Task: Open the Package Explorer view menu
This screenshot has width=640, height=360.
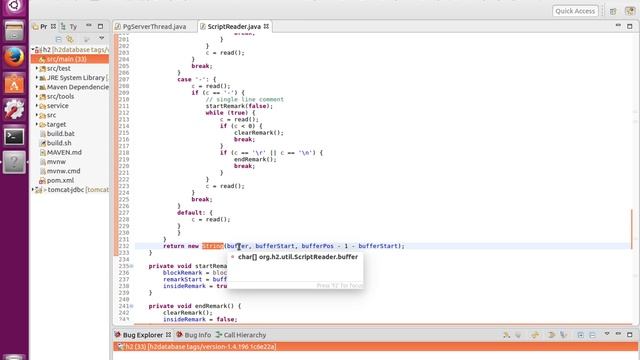Action: click(x=101, y=38)
